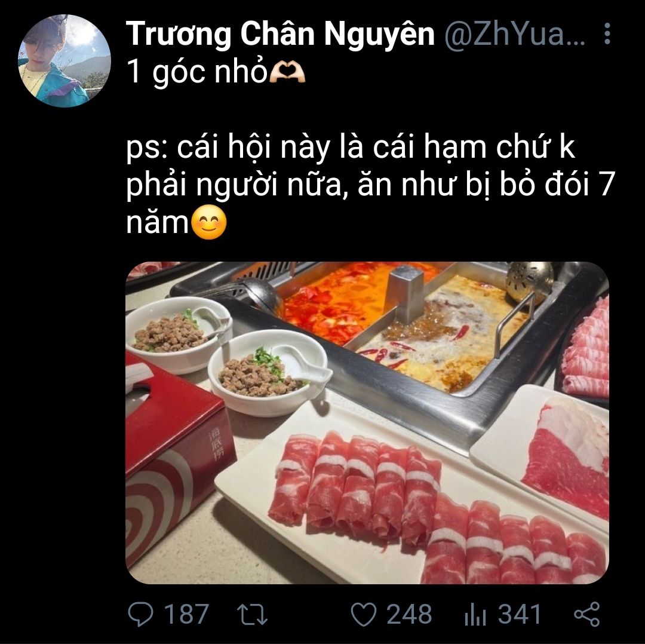This screenshot has width=645, height=644.
Task: Tap the retweet arrows icon
Action: (x=253, y=614)
